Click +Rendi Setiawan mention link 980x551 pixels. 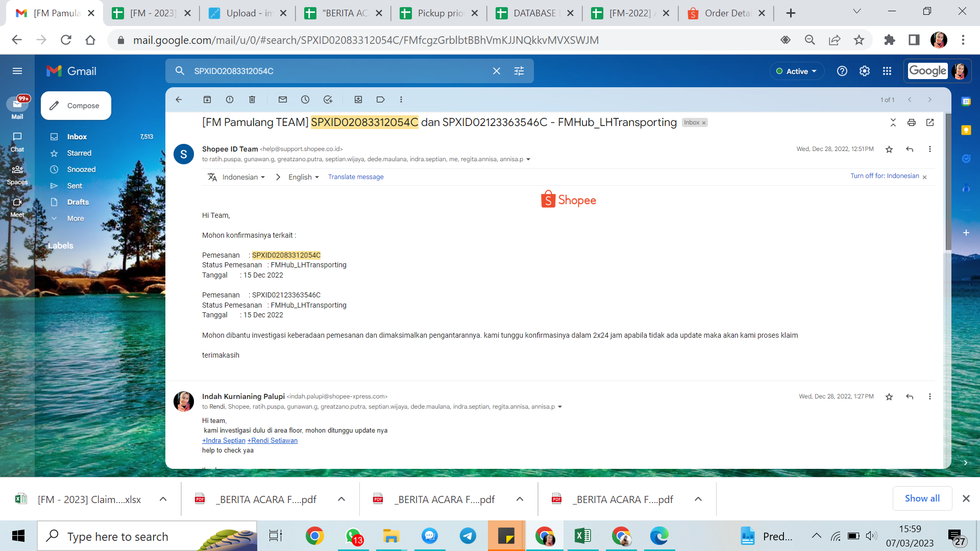coord(273,441)
